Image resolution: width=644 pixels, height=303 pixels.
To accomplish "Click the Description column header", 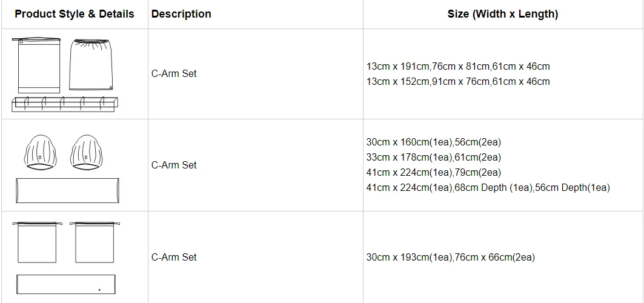I will tap(181, 14).
